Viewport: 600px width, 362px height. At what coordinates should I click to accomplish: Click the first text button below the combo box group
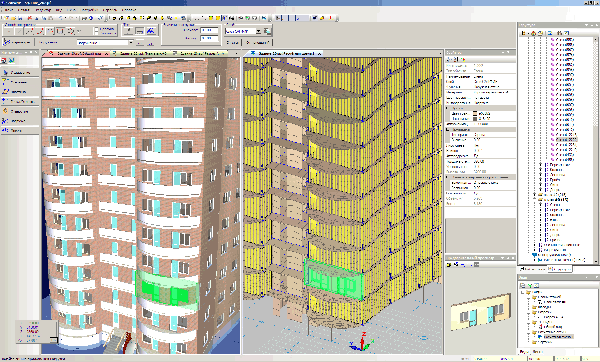point(232,42)
